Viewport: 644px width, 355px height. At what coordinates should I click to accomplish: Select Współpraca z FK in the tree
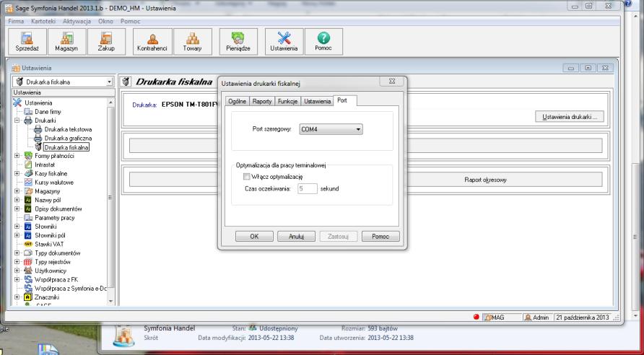[56, 279]
